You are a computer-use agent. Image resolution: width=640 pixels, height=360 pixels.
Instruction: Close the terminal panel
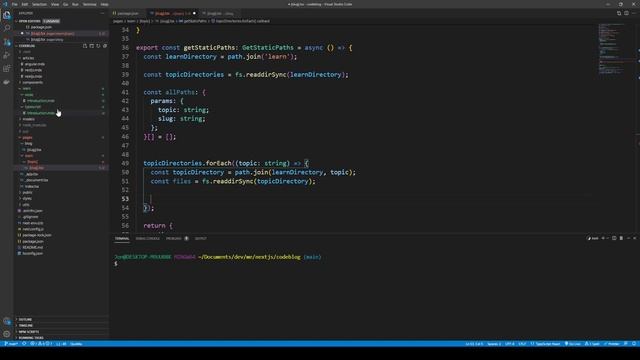(635, 238)
